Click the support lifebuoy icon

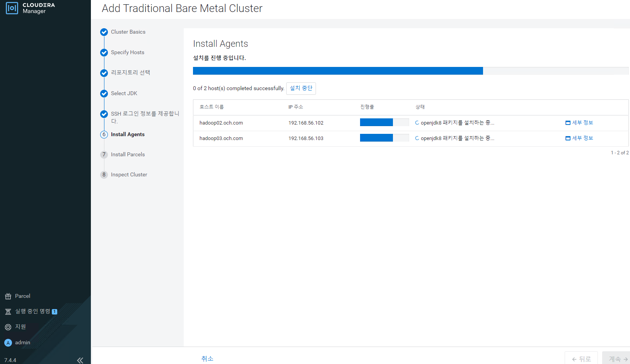(8, 327)
